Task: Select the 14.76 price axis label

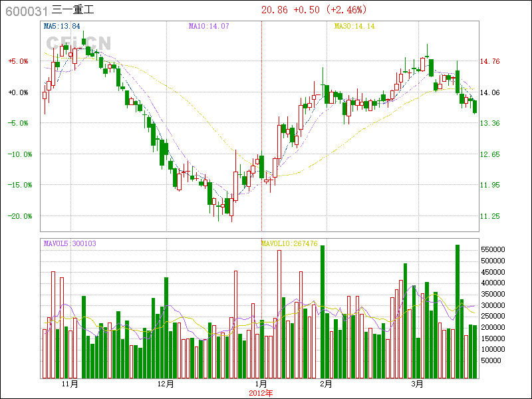Action: pos(489,61)
